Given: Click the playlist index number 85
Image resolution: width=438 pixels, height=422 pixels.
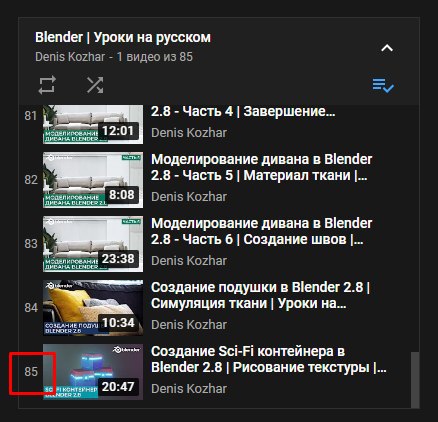Looking at the screenshot, I should pyautogui.click(x=31, y=372).
